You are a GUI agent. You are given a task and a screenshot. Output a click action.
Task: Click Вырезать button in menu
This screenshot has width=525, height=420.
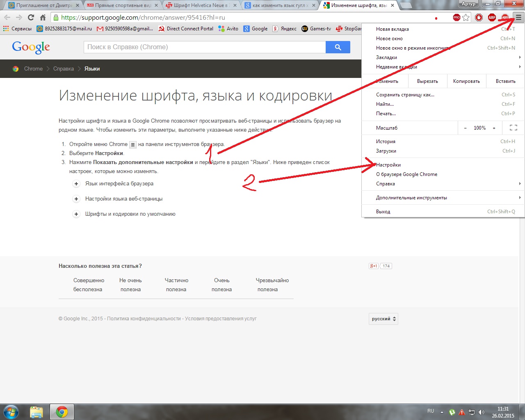pyautogui.click(x=427, y=81)
